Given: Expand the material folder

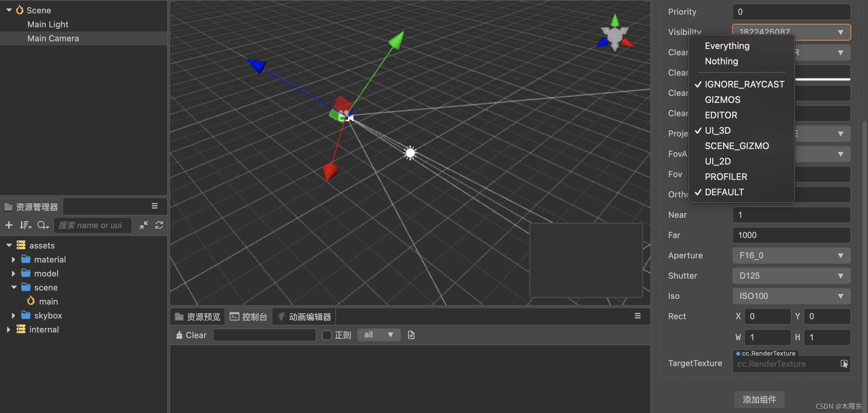Looking at the screenshot, I should (13, 259).
